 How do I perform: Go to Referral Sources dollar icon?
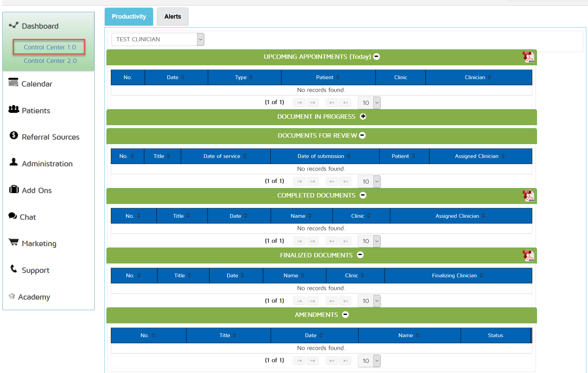pyautogui.click(x=14, y=136)
